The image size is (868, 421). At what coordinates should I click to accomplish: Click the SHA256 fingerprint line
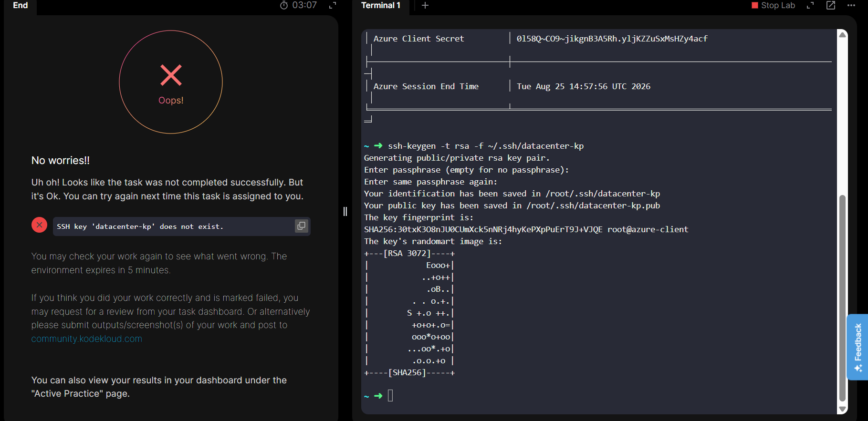click(x=526, y=229)
